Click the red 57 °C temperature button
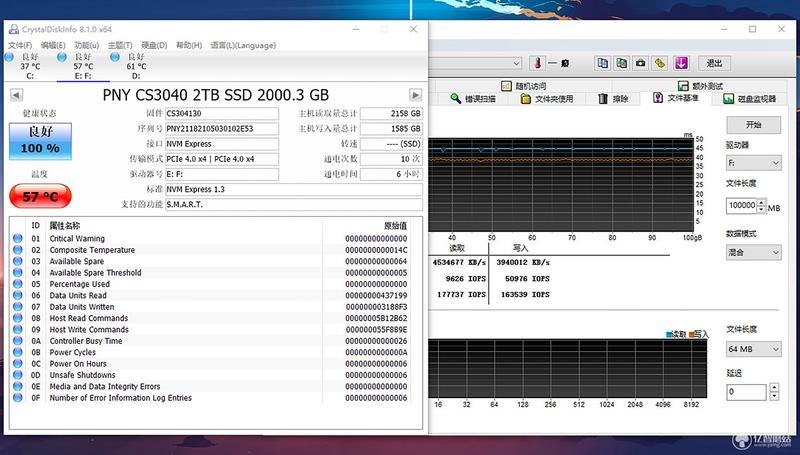The width and height of the screenshot is (800, 455). click(x=40, y=196)
